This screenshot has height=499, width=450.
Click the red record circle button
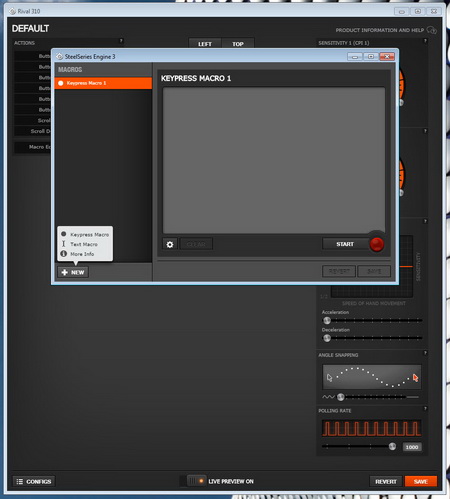click(377, 244)
